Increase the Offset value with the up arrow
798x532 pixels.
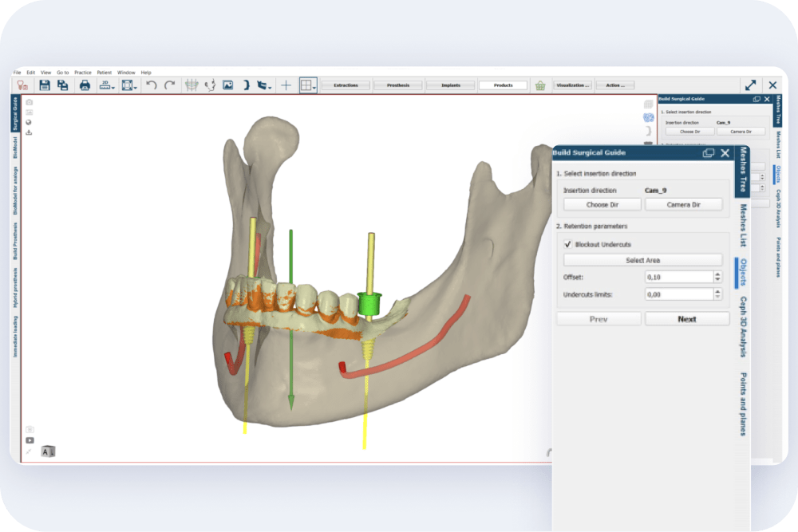(x=717, y=274)
